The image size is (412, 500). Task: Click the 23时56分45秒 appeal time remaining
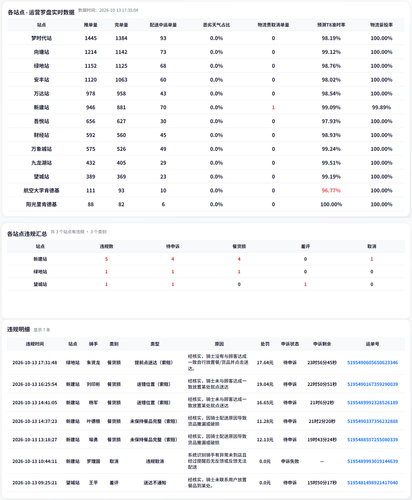(322, 362)
